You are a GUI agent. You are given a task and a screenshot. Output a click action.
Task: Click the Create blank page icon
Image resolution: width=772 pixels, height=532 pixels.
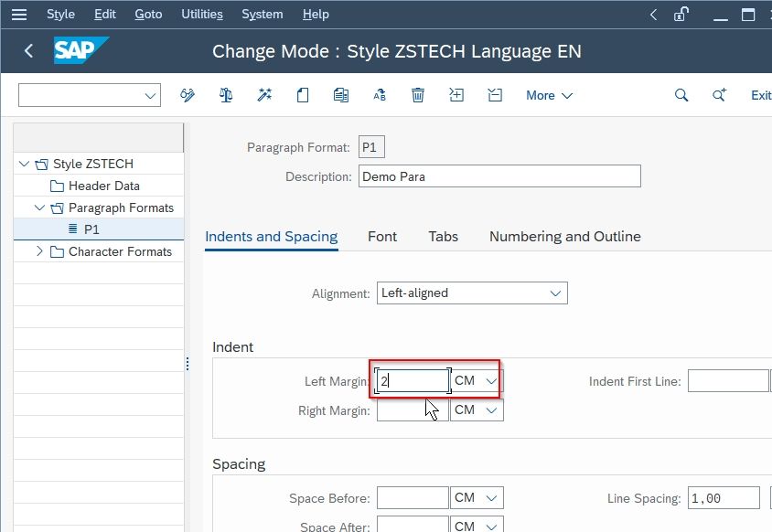click(x=303, y=95)
